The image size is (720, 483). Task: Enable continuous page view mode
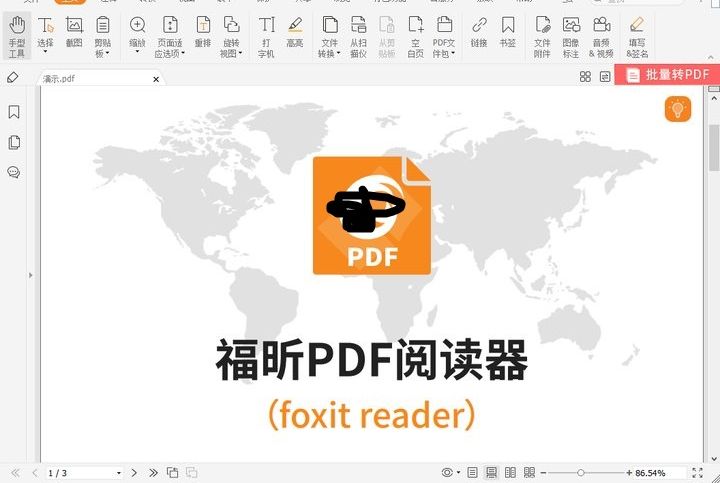click(491, 472)
